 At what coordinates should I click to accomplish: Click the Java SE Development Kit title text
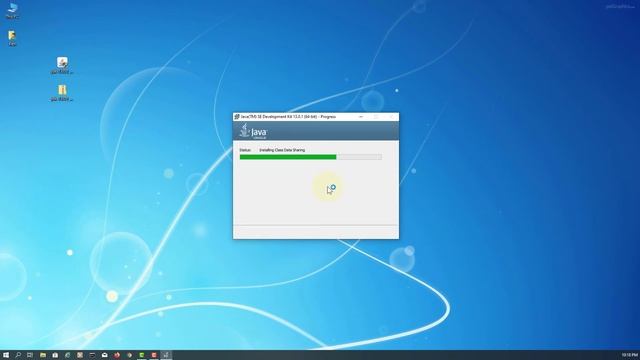[288, 117]
